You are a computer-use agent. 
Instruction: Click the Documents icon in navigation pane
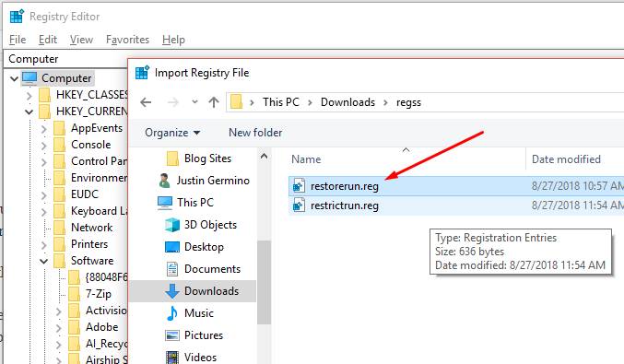[172, 269]
